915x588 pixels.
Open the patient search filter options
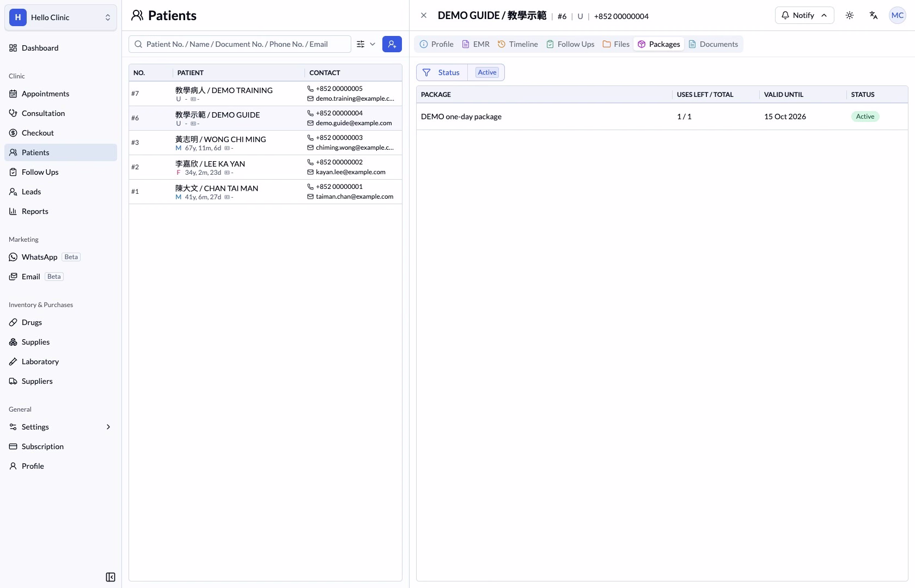pos(366,44)
